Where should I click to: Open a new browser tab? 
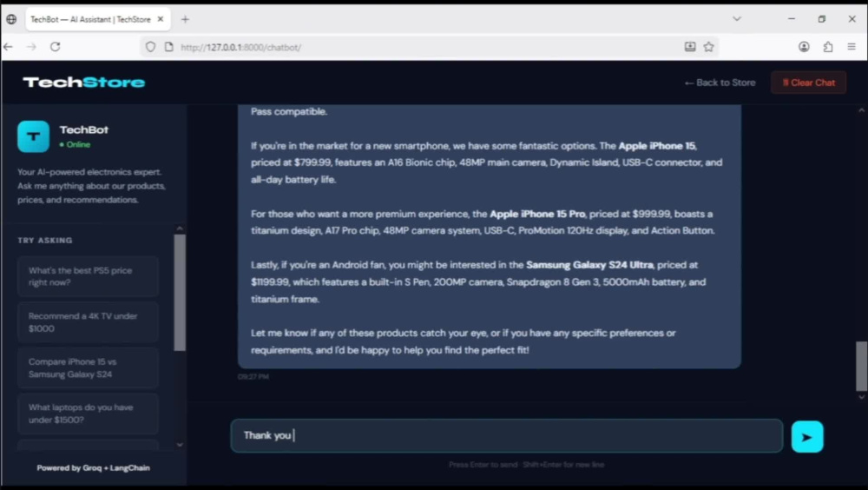pyautogui.click(x=185, y=19)
